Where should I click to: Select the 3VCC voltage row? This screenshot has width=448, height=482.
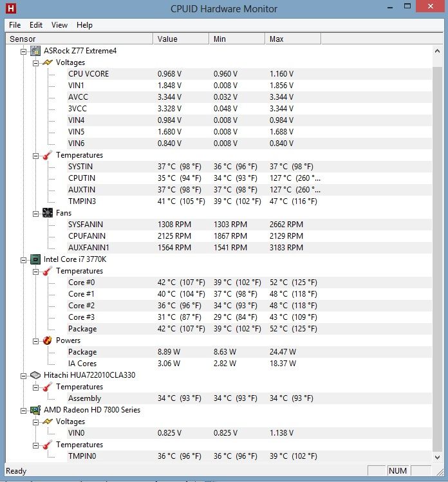(249, 109)
